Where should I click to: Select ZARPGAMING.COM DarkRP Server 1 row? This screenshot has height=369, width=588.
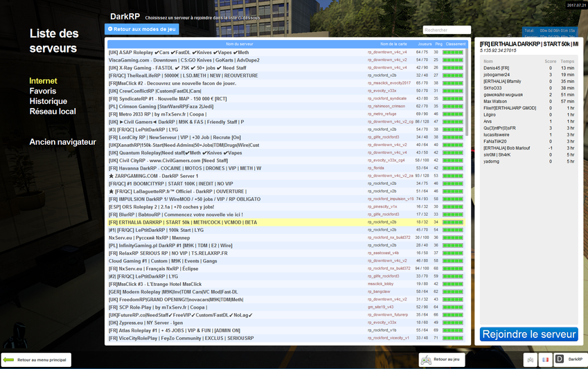(286, 176)
